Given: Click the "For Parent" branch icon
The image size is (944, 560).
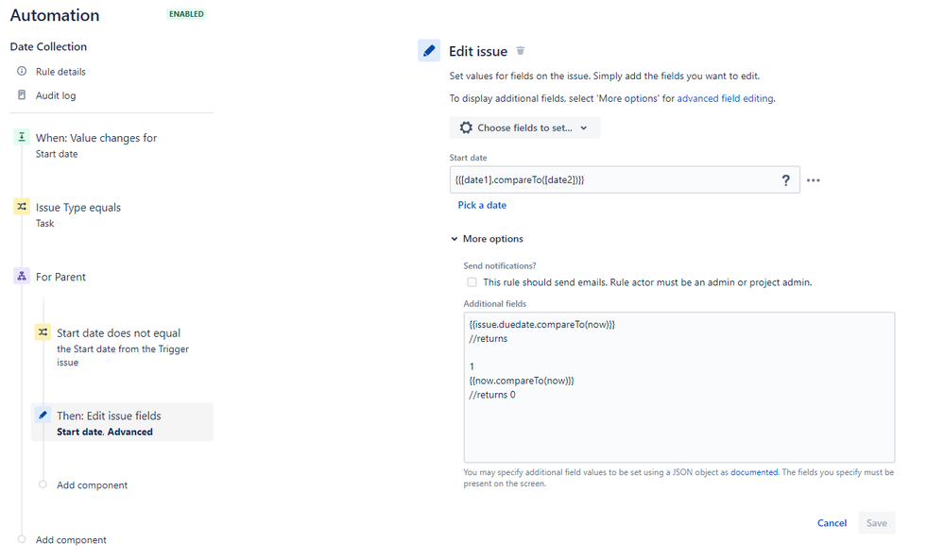Looking at the screenshot, I should 21,276.
